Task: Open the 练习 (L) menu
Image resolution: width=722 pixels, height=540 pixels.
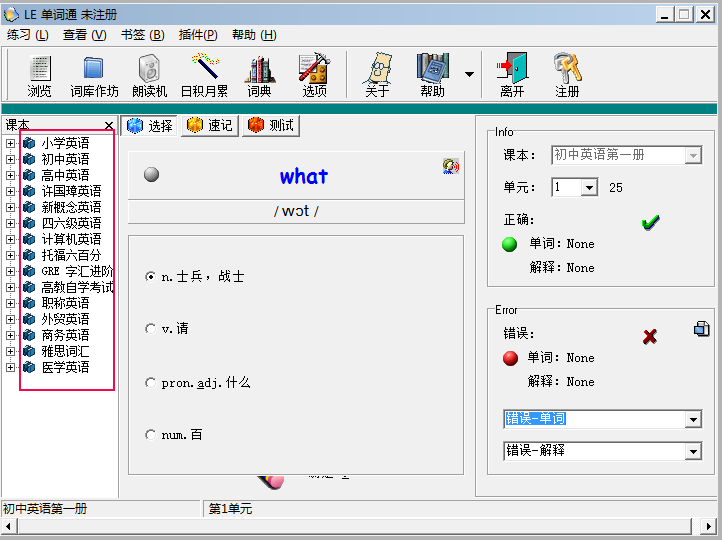Action: pyautogui.click(x=28, y=35)
